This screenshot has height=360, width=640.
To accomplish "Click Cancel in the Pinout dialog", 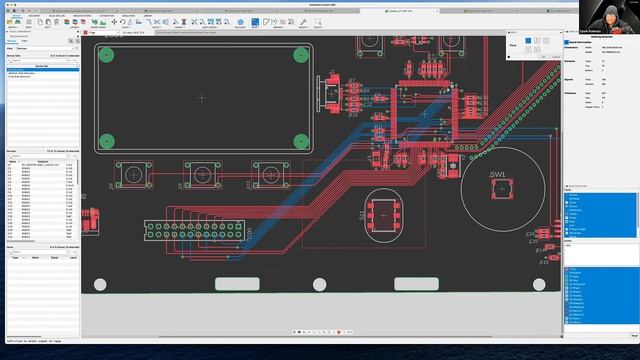I will (556, 57).
